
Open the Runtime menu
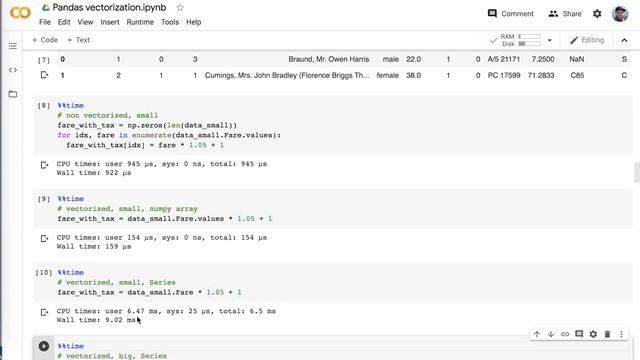point(140,22)
